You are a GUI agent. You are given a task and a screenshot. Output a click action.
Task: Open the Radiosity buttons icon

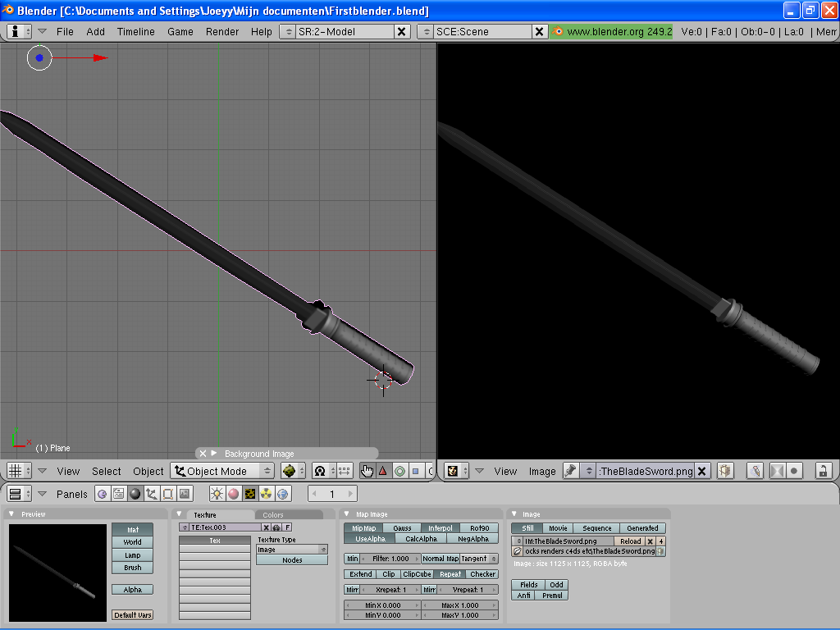click(267, 494)
